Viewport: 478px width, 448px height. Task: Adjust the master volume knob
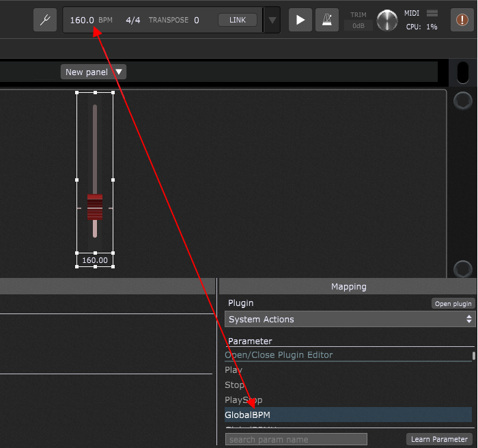point(387,20)
